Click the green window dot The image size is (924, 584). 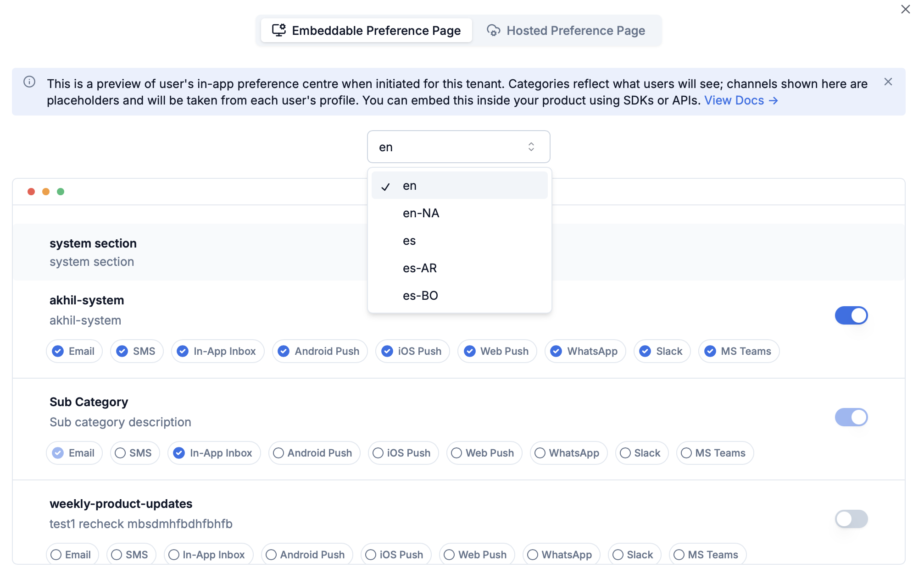point(61,192)
